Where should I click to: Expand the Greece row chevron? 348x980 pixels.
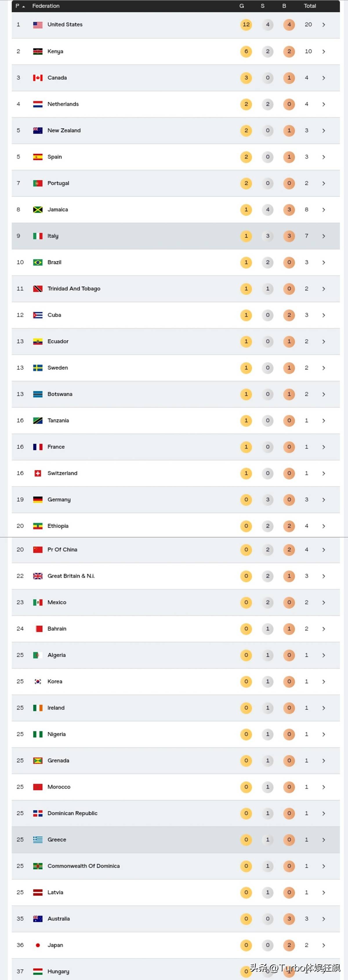click(324, 840)
